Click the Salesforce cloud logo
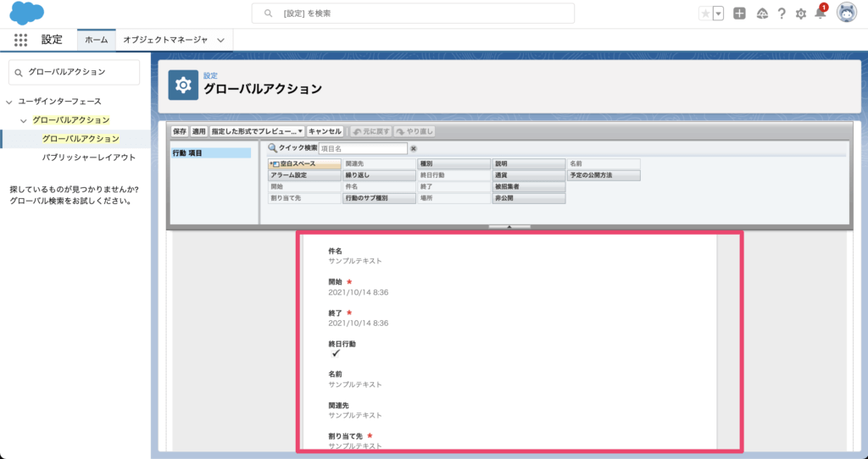Image resolution: width=868 pixels, height=459 pixels. pyautogui.click(x=26, y=14)
